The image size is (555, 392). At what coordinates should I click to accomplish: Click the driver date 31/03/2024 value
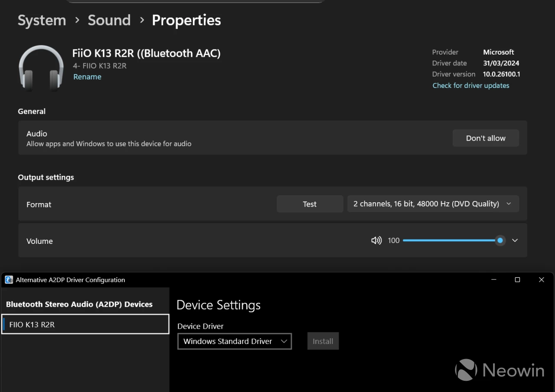(x=501, y=63)
